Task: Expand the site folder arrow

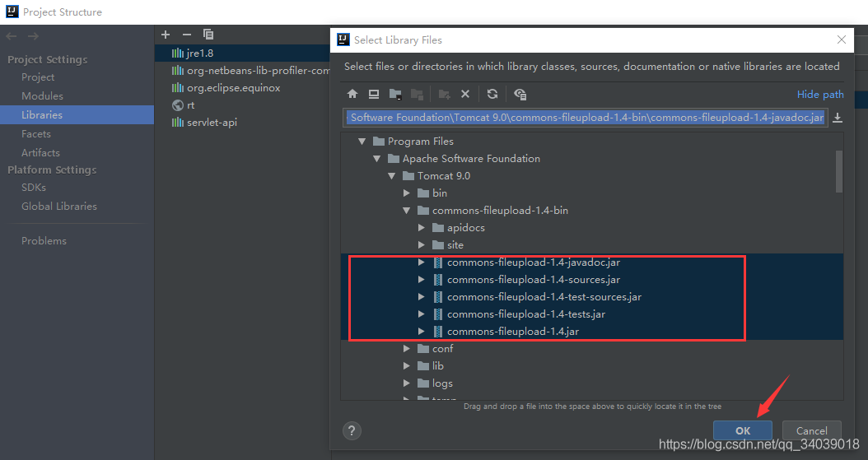Action: pos(422,245)
